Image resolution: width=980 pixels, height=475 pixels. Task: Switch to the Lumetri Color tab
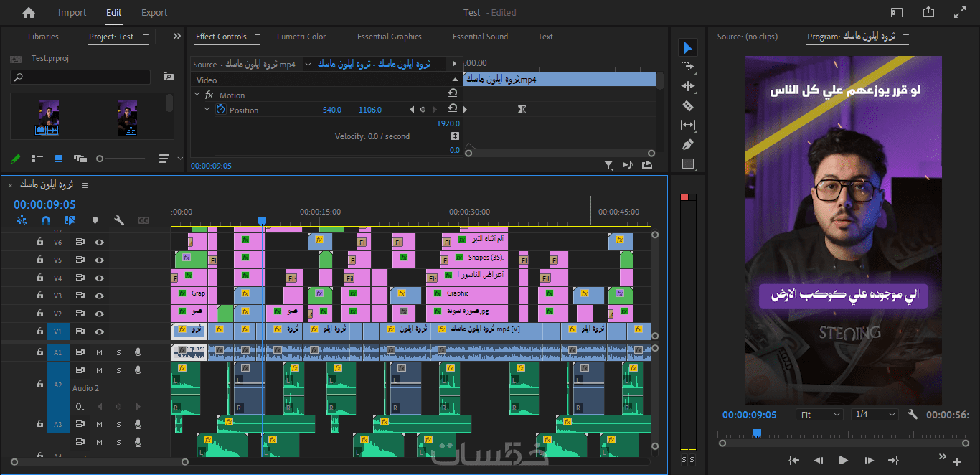[x=301, y=37]
